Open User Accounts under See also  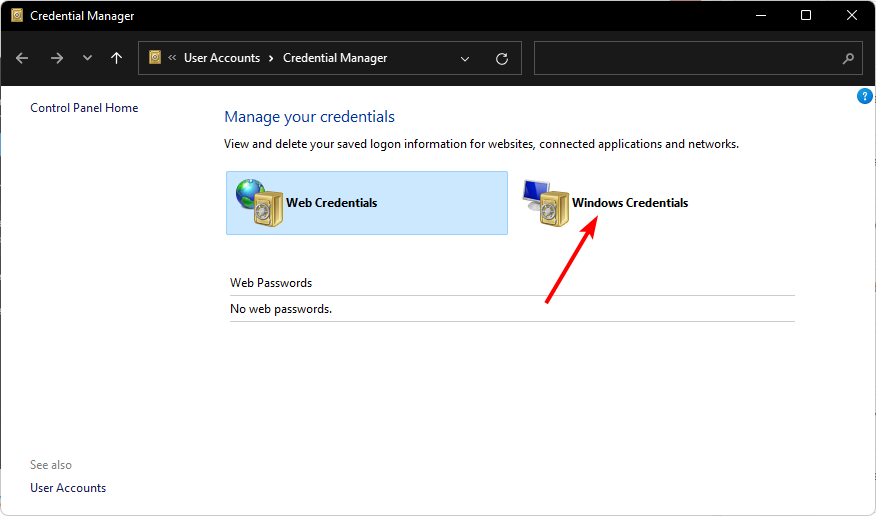(68, 488)
